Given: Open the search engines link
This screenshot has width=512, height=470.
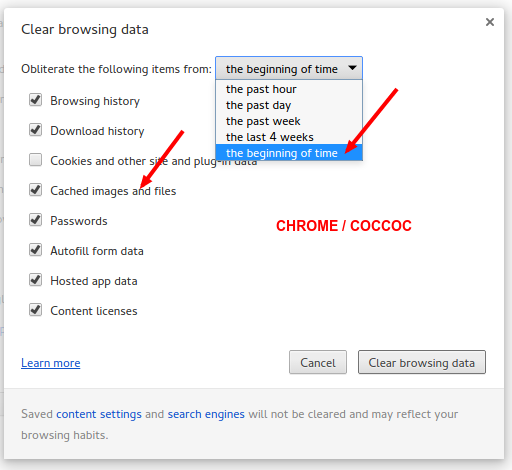Looking at the screenshot, I should [x=206, y=414].
